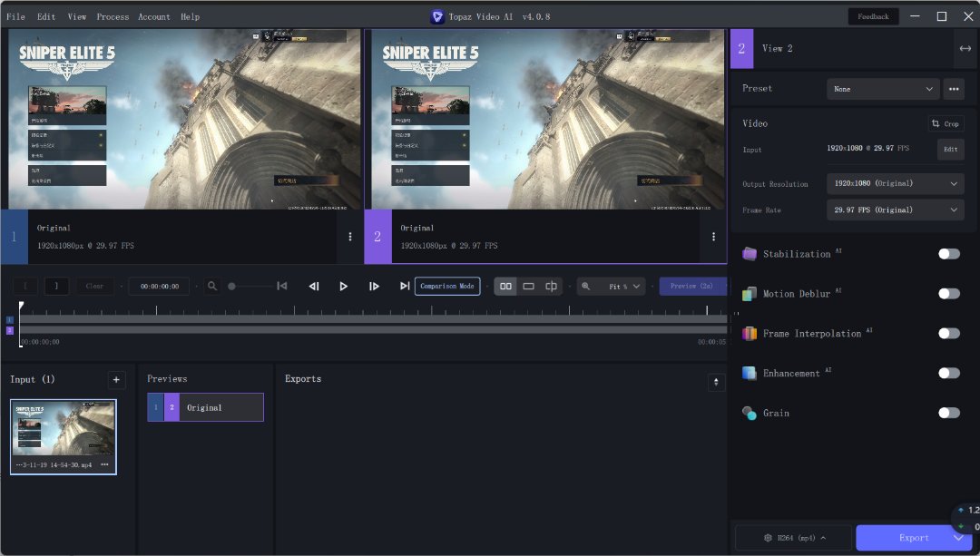980x556 pixels.
Task: Expand the Frame Rate dropdown
Action: coord(895,210)
